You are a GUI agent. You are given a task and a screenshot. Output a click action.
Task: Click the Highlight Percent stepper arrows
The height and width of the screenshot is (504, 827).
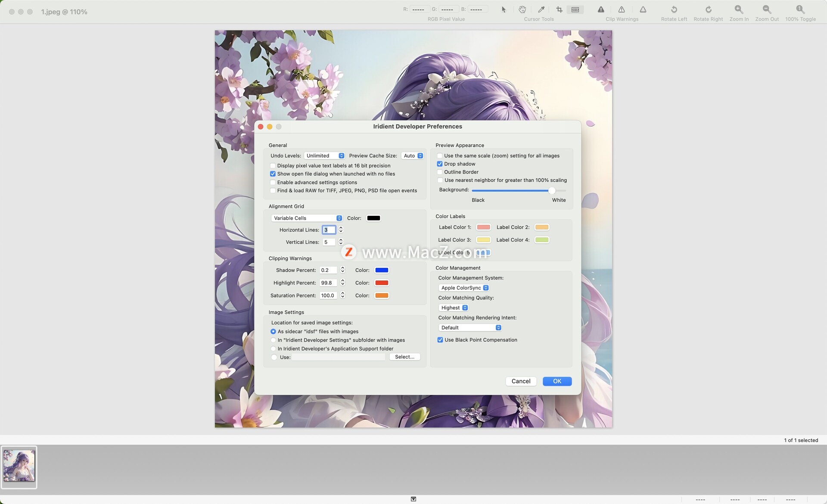pyautogui.click(x=342, y=283)
